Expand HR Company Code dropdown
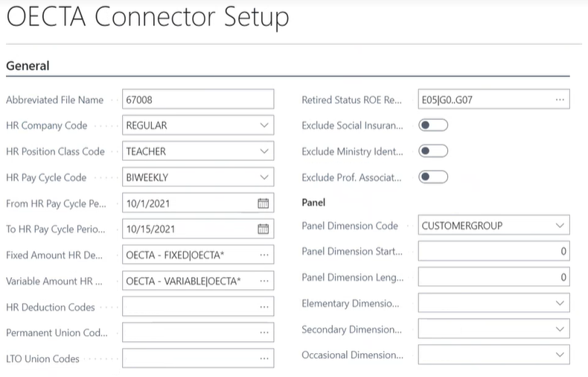 (264, 125)
